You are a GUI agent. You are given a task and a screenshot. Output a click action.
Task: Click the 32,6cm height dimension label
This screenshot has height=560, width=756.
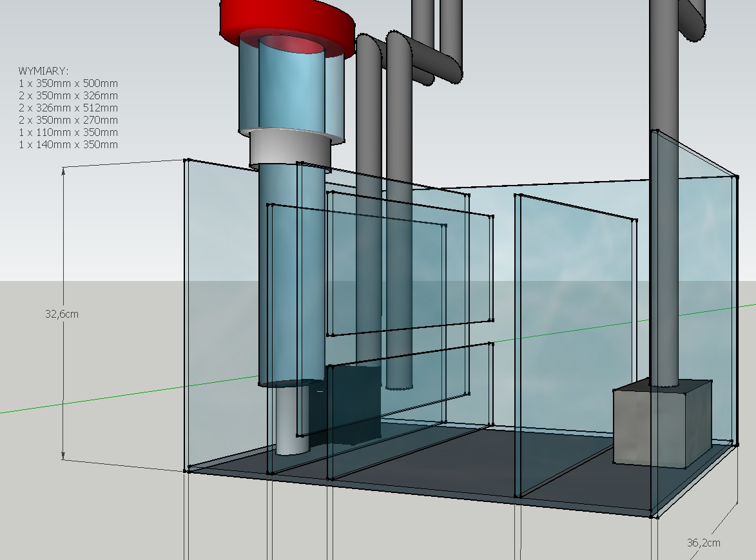coord(62,314)
